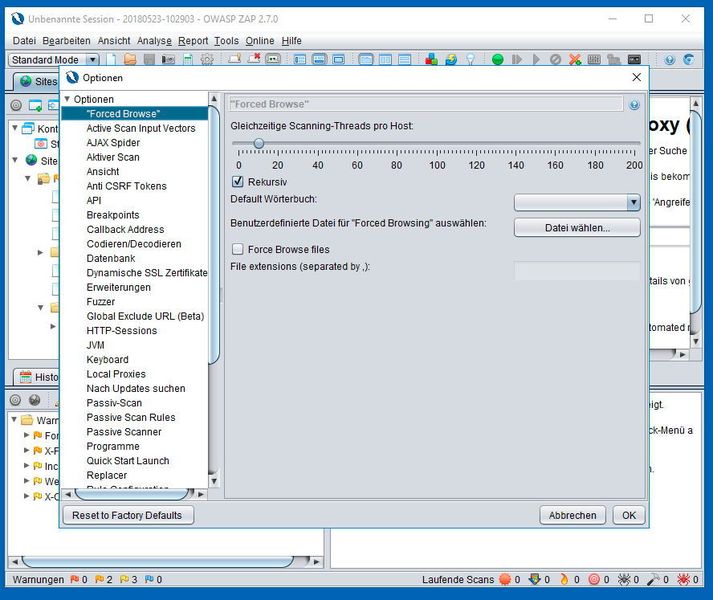This screenshot has height=600, width=713.
Task: Expand the alert item starting with 'We'
Action: pyautogui.click(x=26, y=481)
